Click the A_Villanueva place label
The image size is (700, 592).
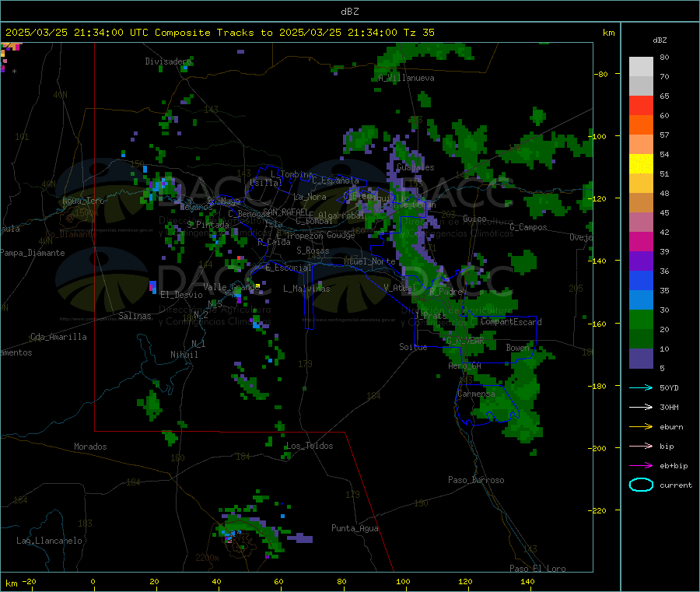point(406,78)
